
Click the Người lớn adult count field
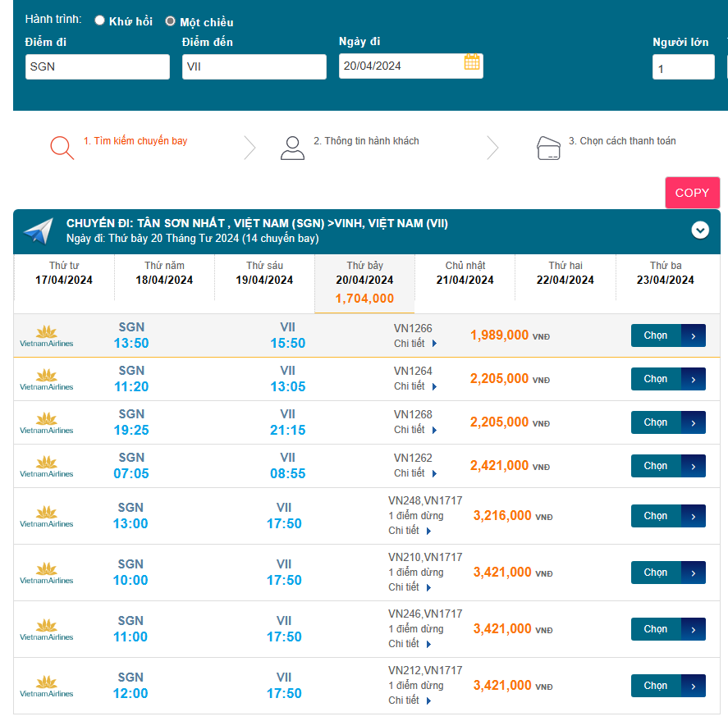(x=683, y=68)
